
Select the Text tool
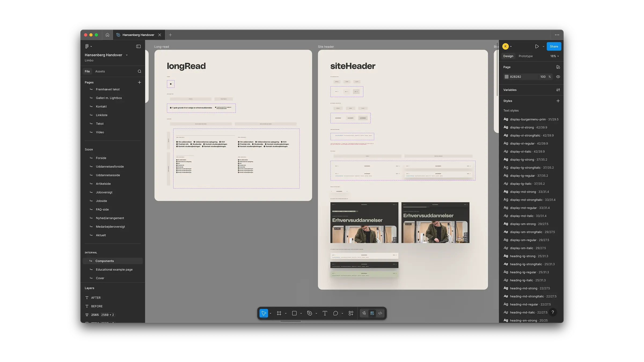pyautogui.click(x=325, y=313)
